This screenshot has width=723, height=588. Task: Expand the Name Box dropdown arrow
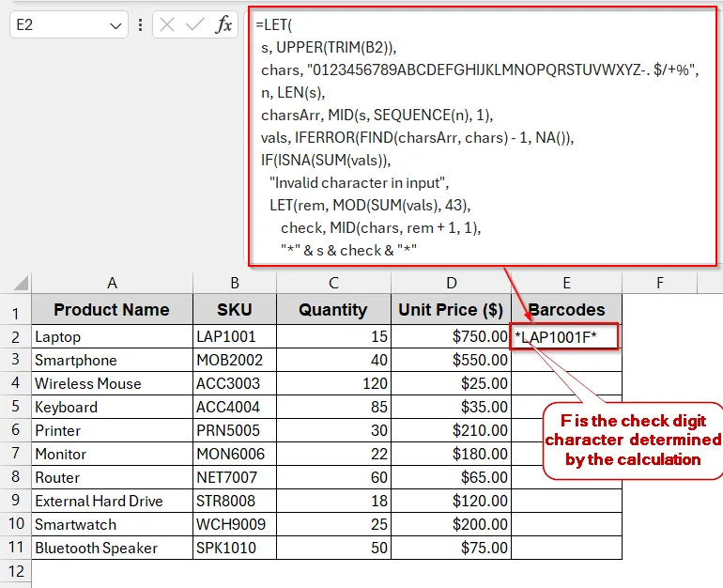click(115, 25)
